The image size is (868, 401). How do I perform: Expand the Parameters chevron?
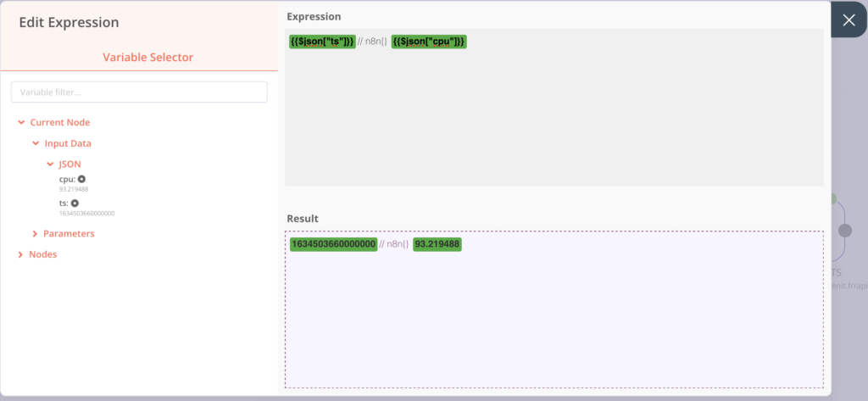click(x=36, y=234)
